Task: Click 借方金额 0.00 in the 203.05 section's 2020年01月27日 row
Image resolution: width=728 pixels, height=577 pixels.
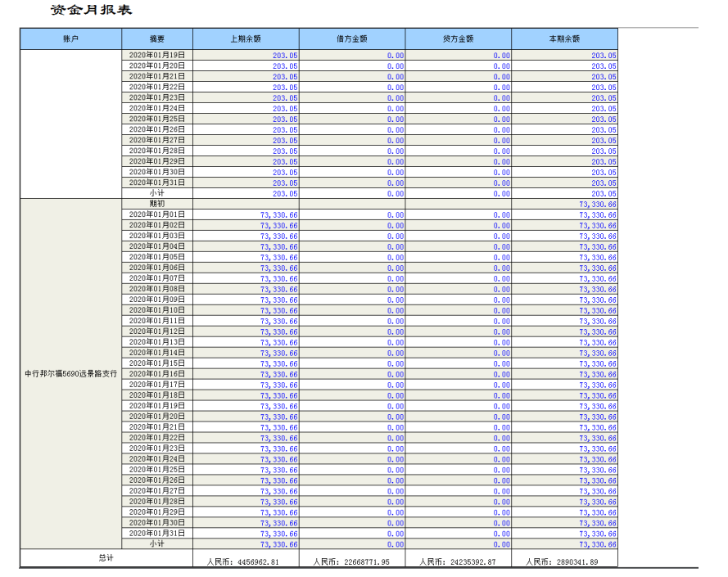Action: tap(396, 141)
